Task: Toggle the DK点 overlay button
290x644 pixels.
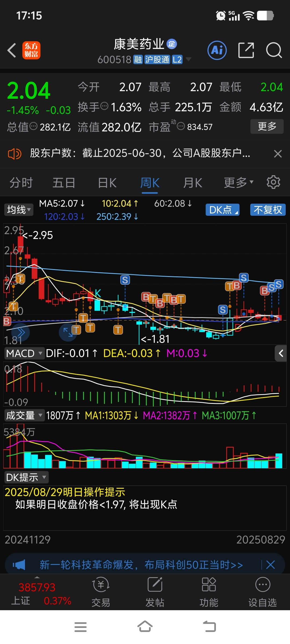Action: click(x=223, y=210)
